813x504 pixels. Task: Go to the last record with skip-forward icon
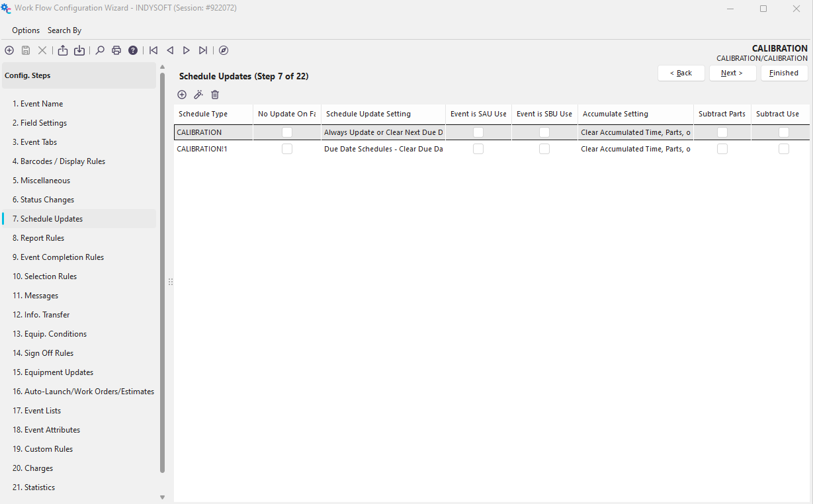tap(203, 50)
